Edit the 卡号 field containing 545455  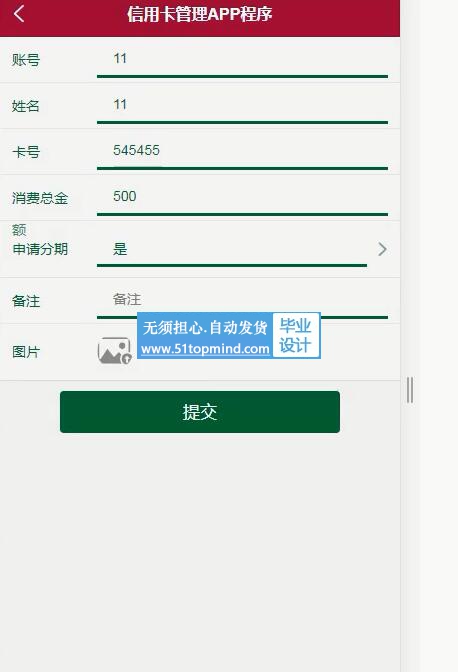242,152
